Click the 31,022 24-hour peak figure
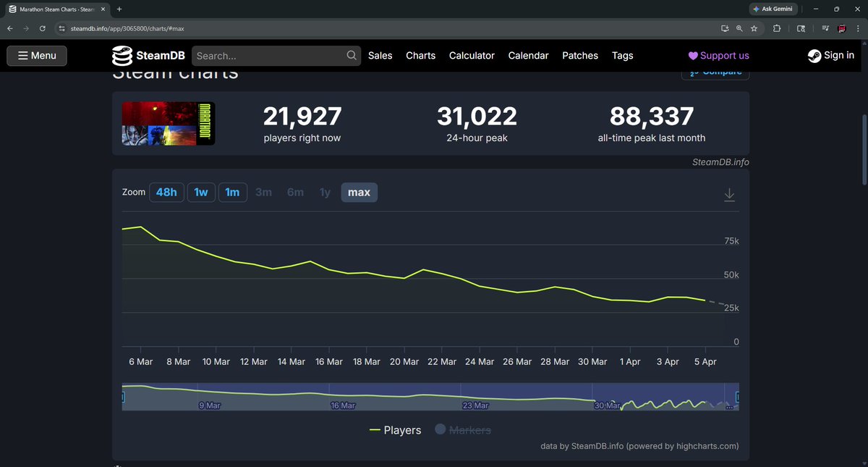 click(x=477, y=116)
